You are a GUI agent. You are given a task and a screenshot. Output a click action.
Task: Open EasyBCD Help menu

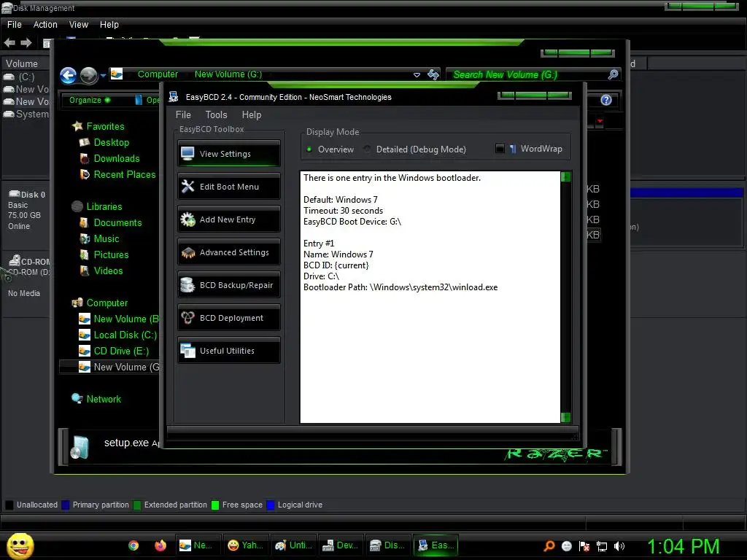(252, 114)
